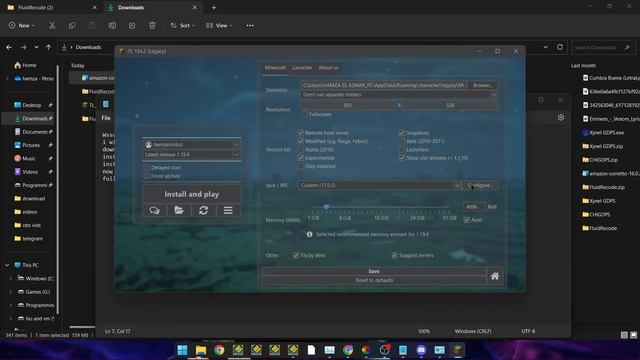Open the account dropdown in launcher

[191, 144]
